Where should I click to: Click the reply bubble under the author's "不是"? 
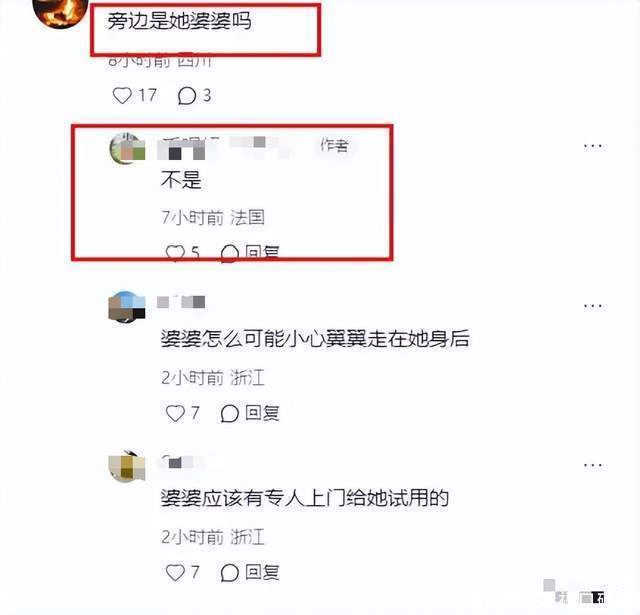click(x=229, y=253)
